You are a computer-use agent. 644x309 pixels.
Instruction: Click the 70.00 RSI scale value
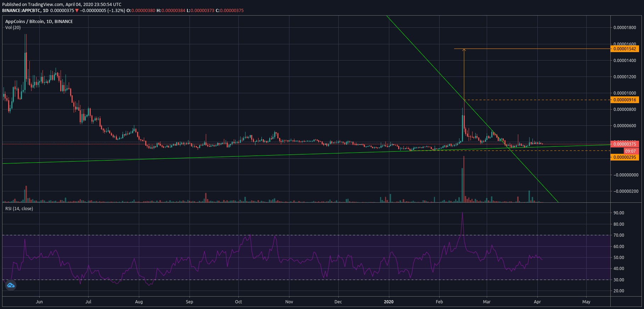(619, 235)
